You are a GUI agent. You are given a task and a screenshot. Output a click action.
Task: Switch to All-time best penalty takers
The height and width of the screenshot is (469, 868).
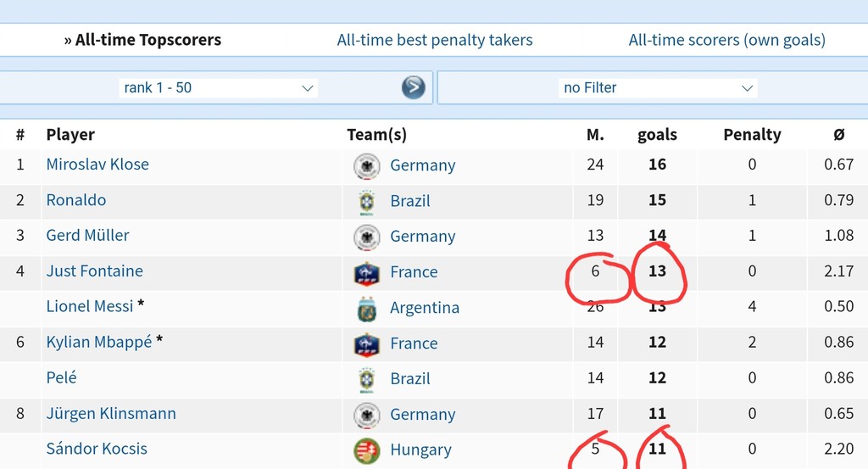coord(435,40)
